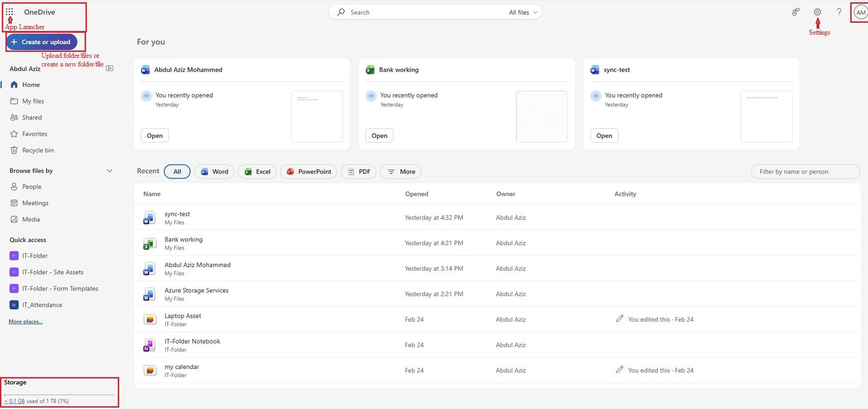The width and height of the screenshot is (868, 409).
Task: Click the Excel icon on the Bank working card
Action: click(370, 70)
